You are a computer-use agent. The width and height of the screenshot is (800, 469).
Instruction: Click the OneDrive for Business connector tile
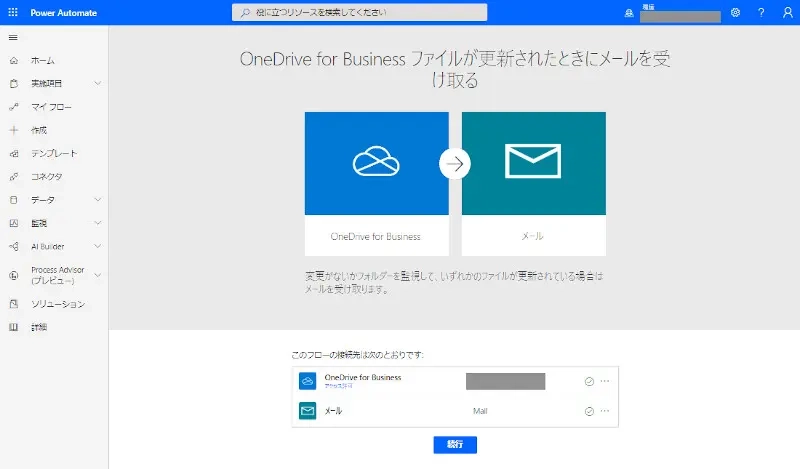click(x=377, y=184)
